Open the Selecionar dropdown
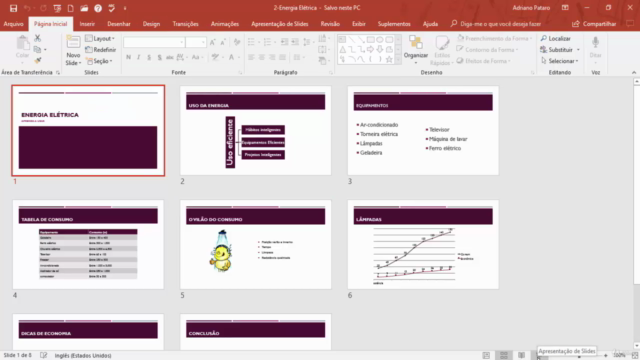 (x=560, y=61)
